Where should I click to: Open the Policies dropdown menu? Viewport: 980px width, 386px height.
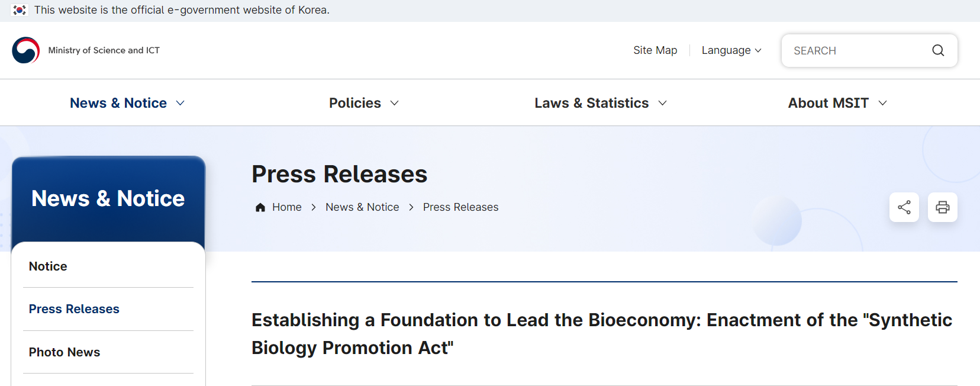click(363, 103)
